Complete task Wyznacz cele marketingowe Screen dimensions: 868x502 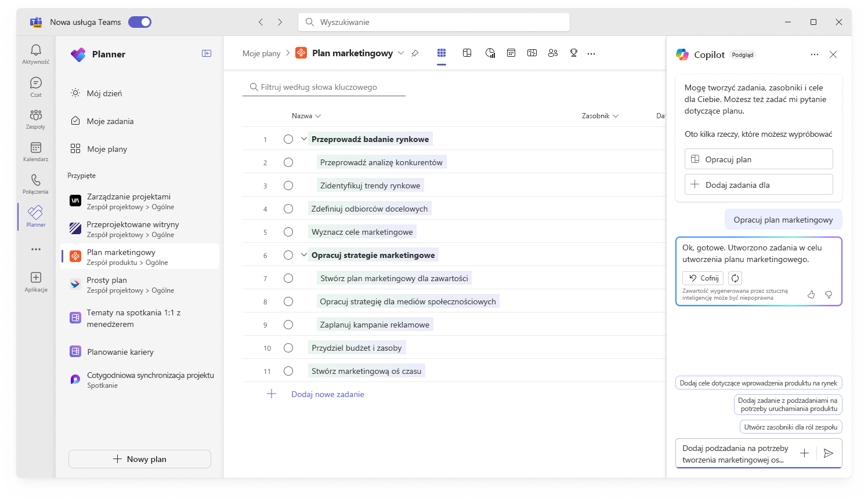(x=288, y=232)
